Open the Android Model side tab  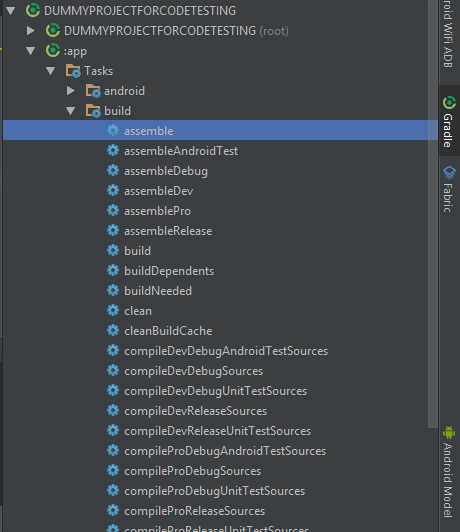tap(449, 472)
